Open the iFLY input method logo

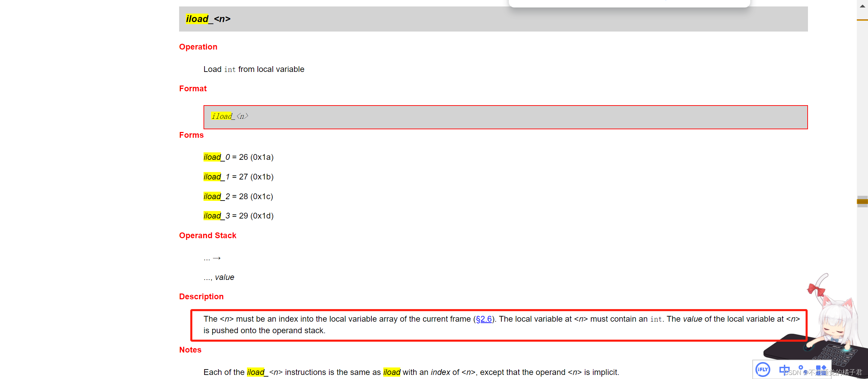(x=763, y=369)
